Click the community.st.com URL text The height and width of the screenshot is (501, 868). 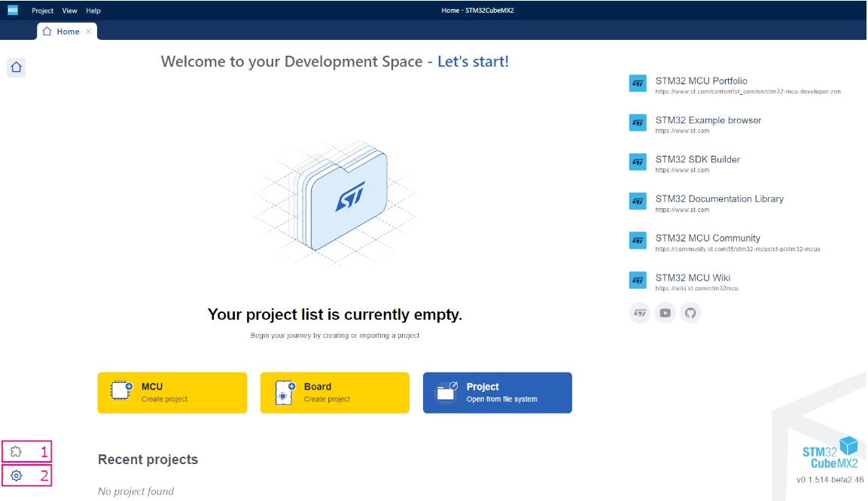[x=737, y=250]
